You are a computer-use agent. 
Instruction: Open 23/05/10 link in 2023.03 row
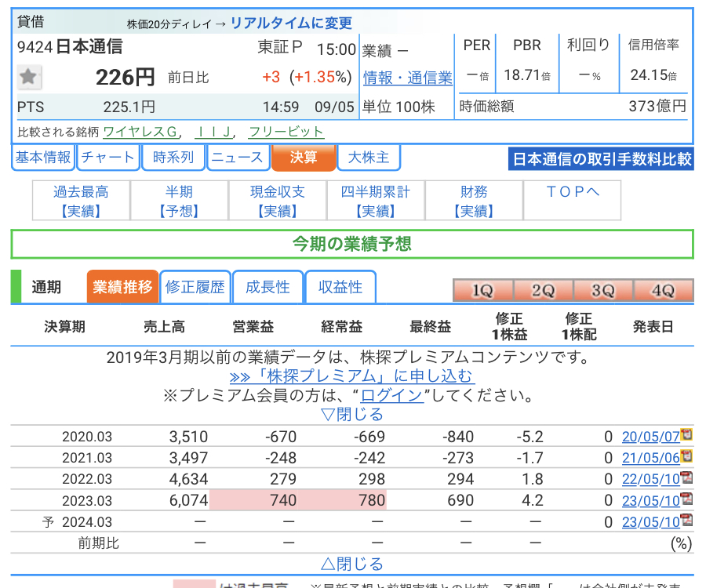tap(650, 501)
